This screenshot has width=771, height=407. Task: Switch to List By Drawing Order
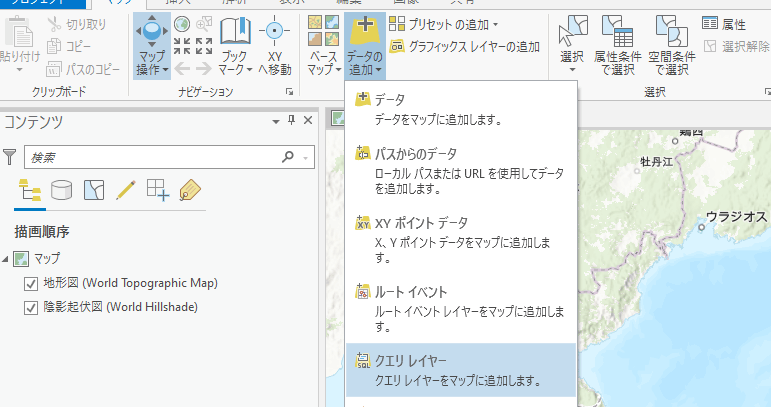pyautogui.click(x=30, y=190)
